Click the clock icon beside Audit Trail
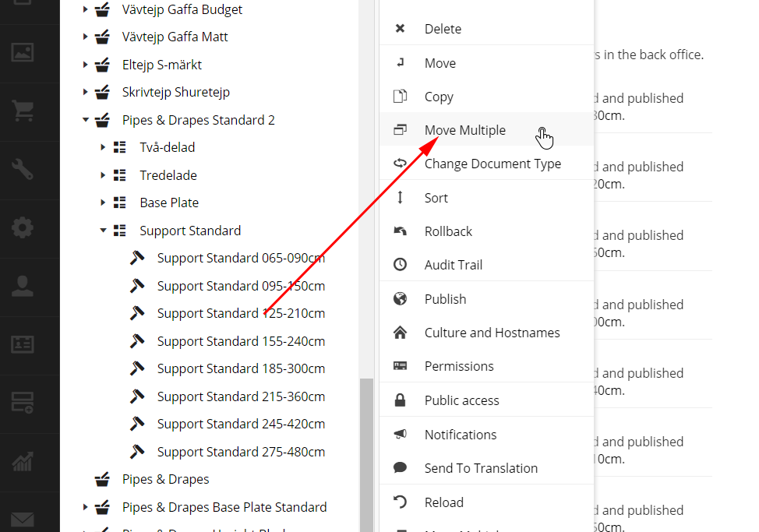Screen dimensions: 759x532 (x=400, y=265)
